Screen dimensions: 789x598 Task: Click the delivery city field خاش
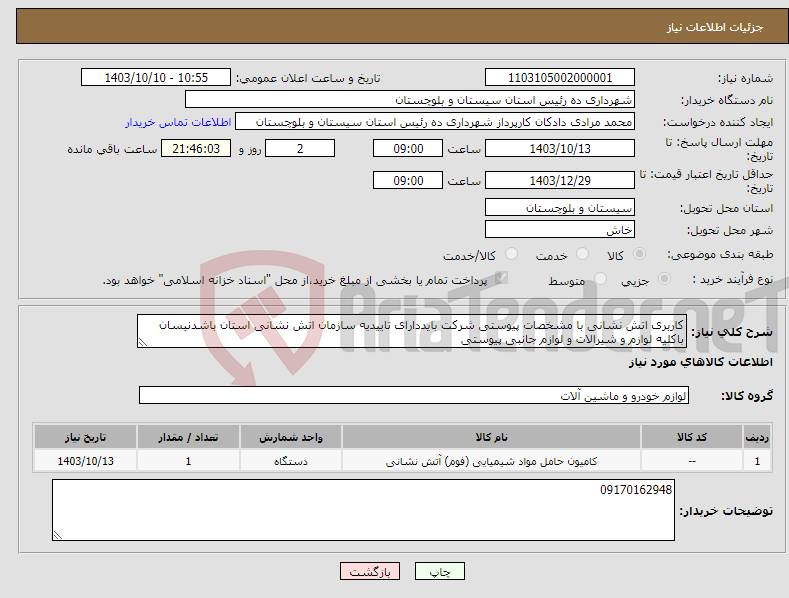tap(560, 230)
